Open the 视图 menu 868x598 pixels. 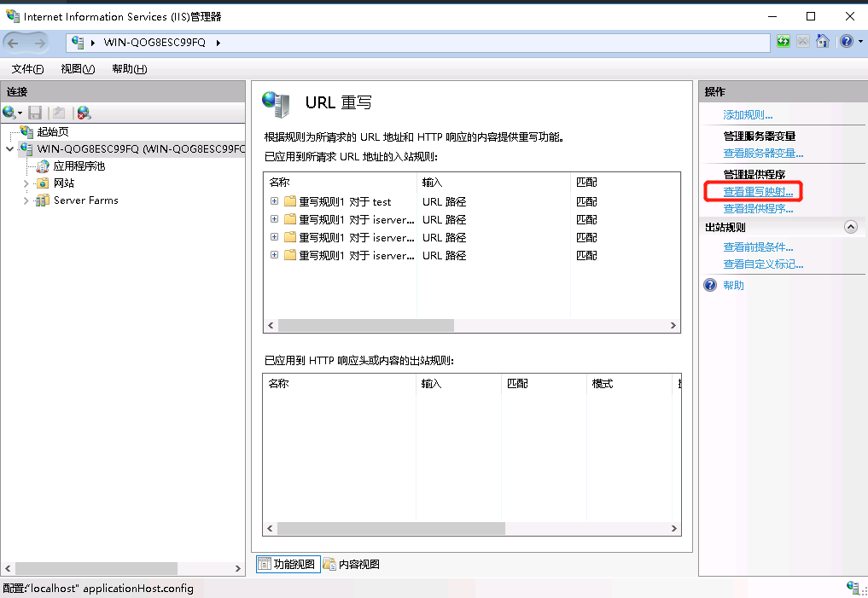point(78,68)
